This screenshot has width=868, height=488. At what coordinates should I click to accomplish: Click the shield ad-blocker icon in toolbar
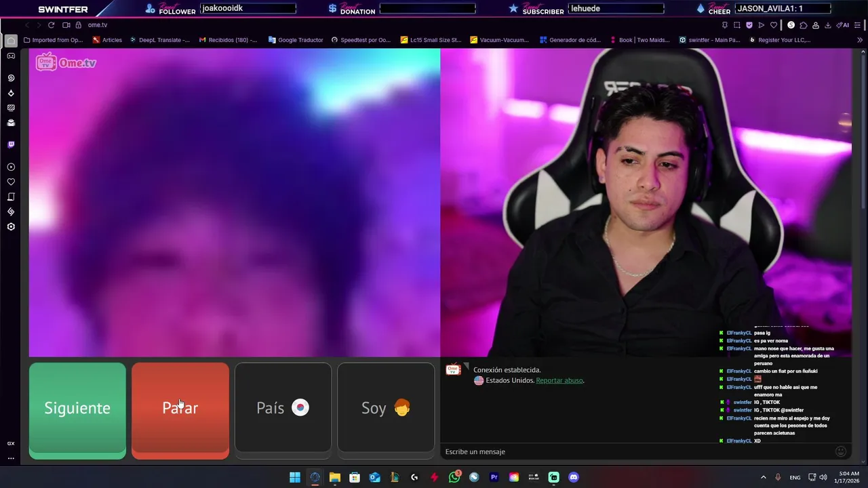point(749,25)
